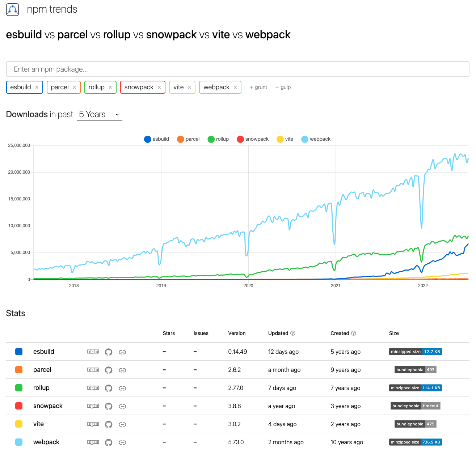Open npm page icon for webpack

tap(93, 442)
